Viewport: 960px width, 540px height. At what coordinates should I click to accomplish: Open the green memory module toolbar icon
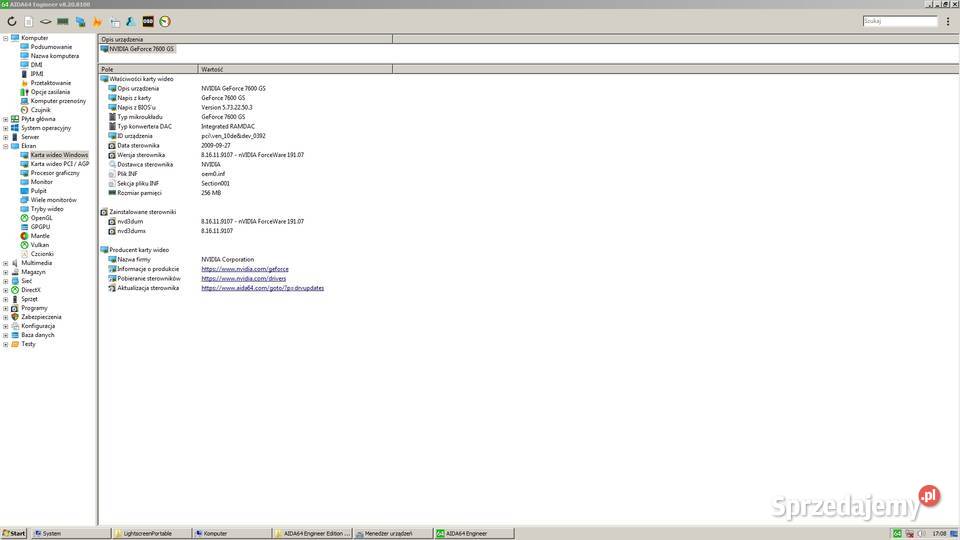coord(63,21)
